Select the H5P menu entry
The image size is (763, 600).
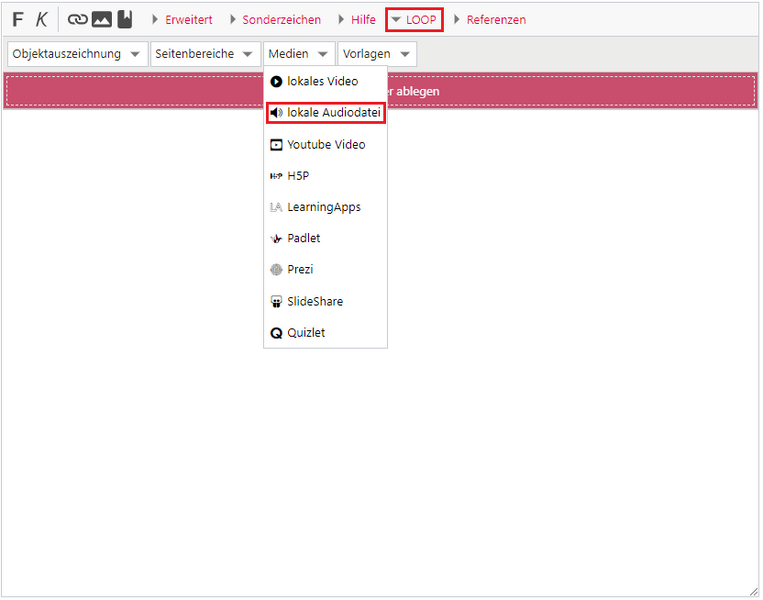325,176
